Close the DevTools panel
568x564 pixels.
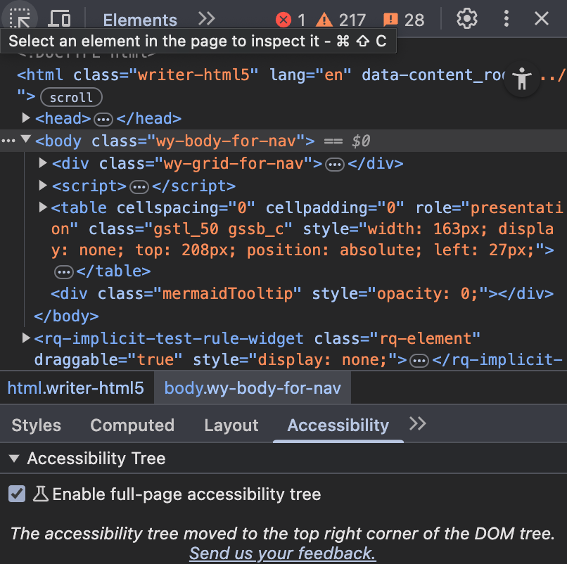pos(542,19)
